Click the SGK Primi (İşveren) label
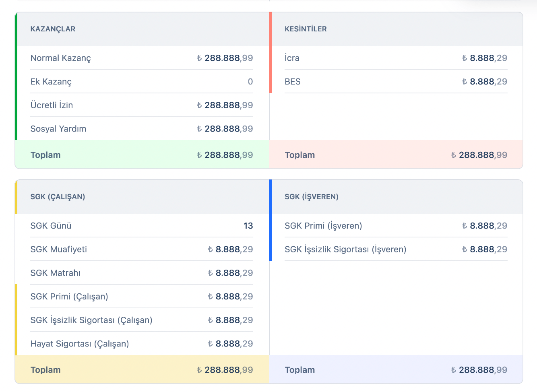The width and height of the screenshot is (537, 392). (x=323, y=226)
